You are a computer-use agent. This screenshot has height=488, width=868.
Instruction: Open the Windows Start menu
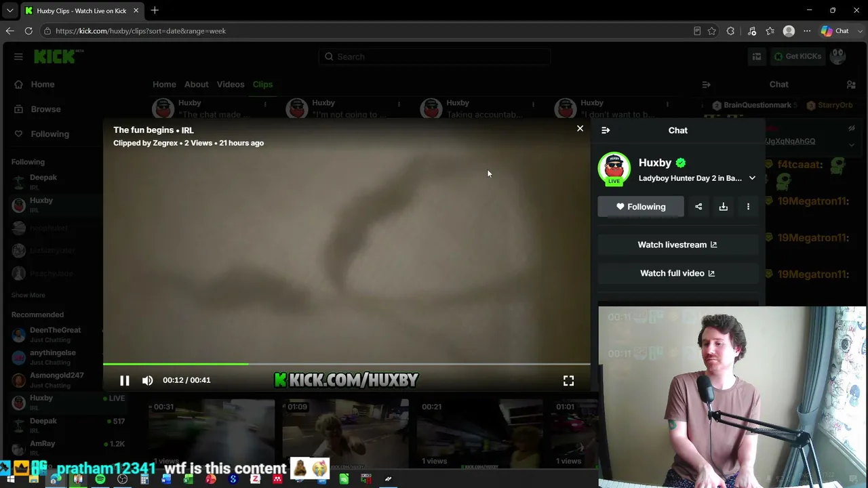click(x=10, y=480)
